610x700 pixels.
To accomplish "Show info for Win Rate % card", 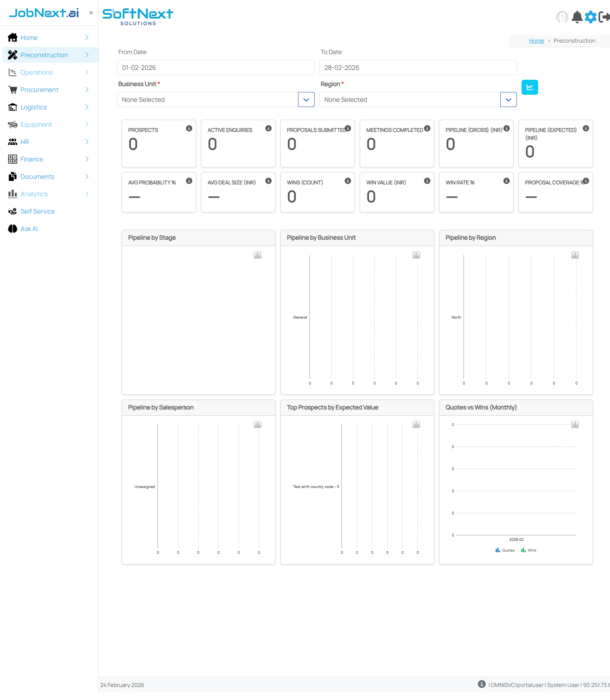I will 507,181.
